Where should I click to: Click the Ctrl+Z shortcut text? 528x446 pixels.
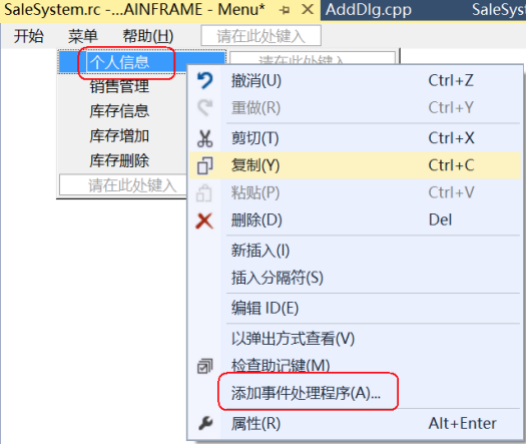(451, 81)
